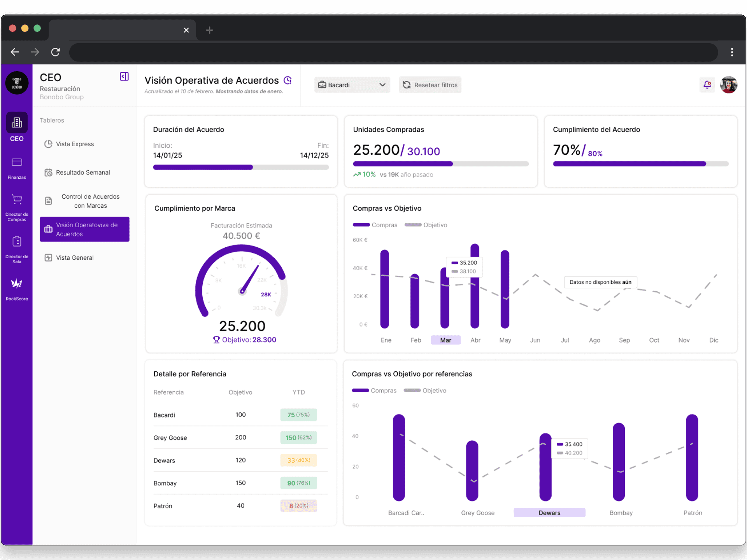This screenshot has height=560, width=747.
Task: Open a new browser tab
Action: [209, 30]
